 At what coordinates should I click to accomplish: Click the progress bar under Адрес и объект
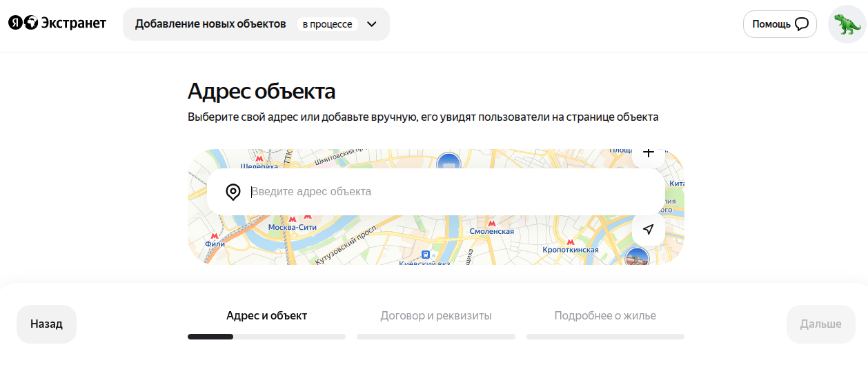pos(266,337)
